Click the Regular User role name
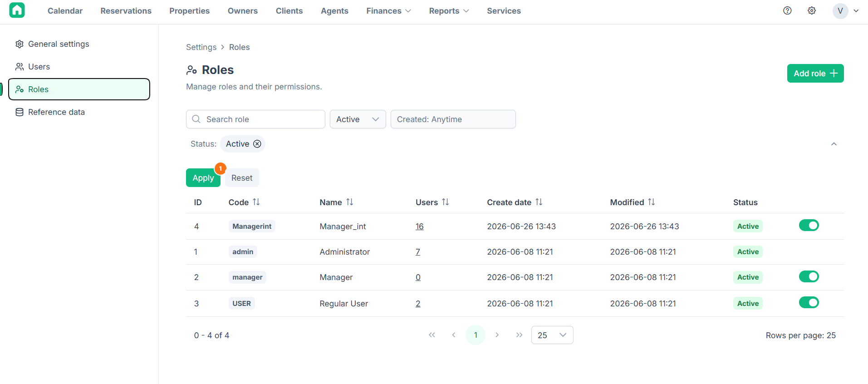 point(343,304)
